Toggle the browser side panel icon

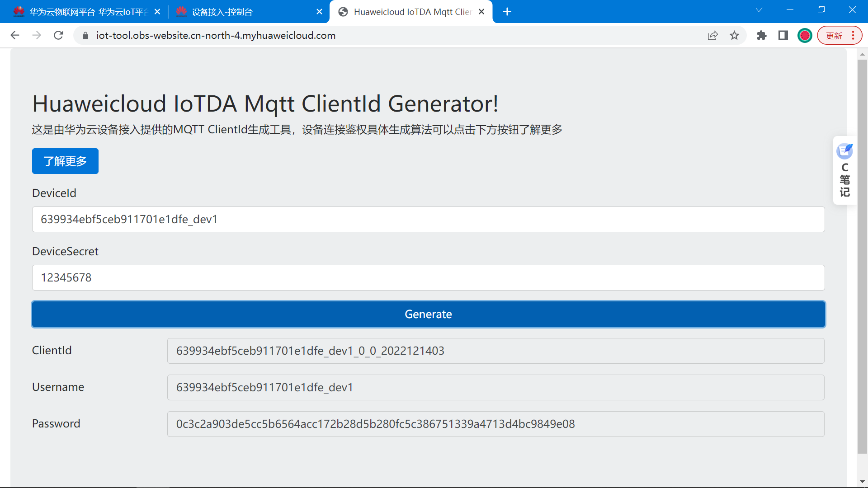[x=783, y=35]
